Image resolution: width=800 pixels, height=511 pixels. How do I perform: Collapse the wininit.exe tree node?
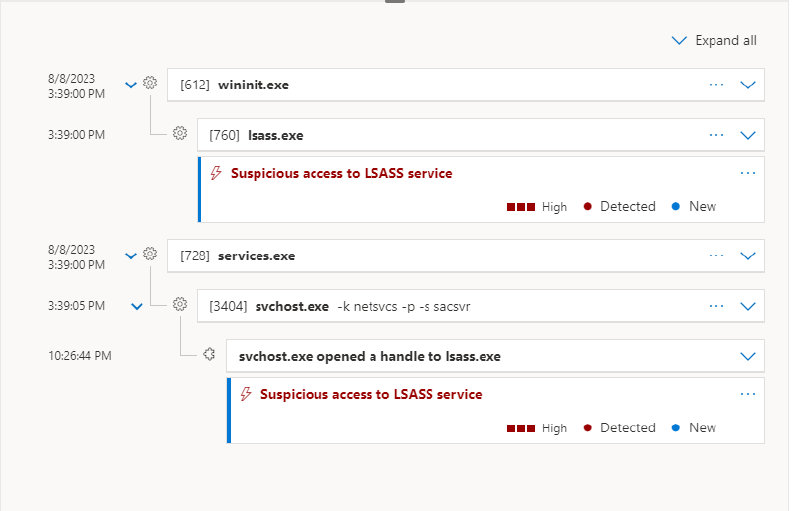tap(131, 85)
